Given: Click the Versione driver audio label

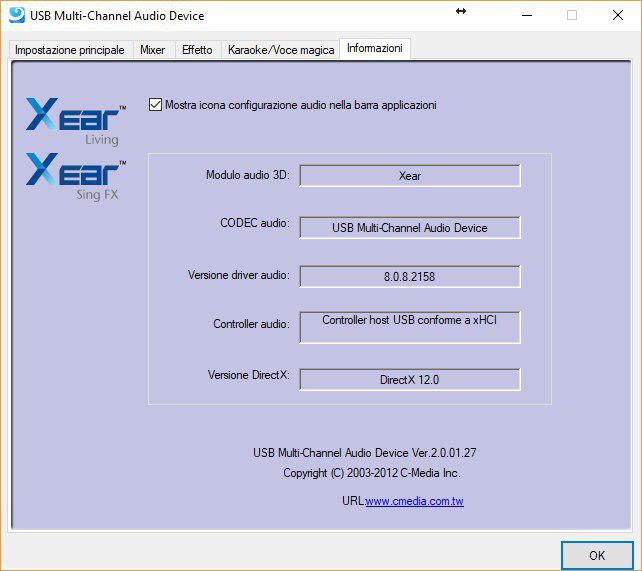Looking at the screenshot, I should [x=239, y=275].
